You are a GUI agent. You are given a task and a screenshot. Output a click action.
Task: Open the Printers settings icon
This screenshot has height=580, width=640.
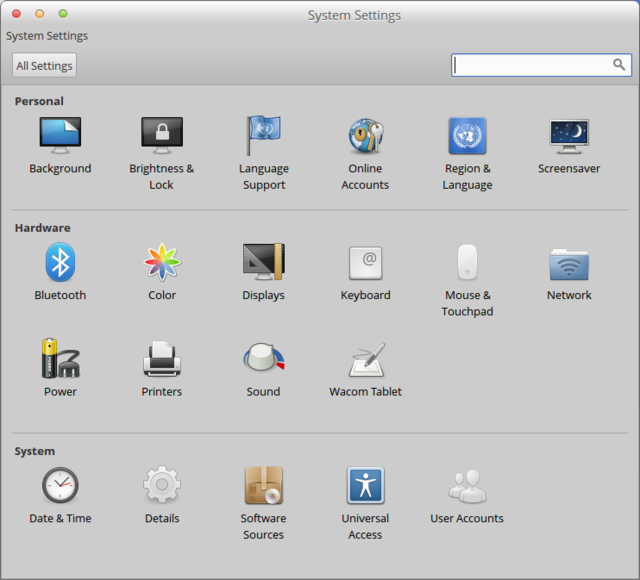pyautogui.click(x=162, y=358)
